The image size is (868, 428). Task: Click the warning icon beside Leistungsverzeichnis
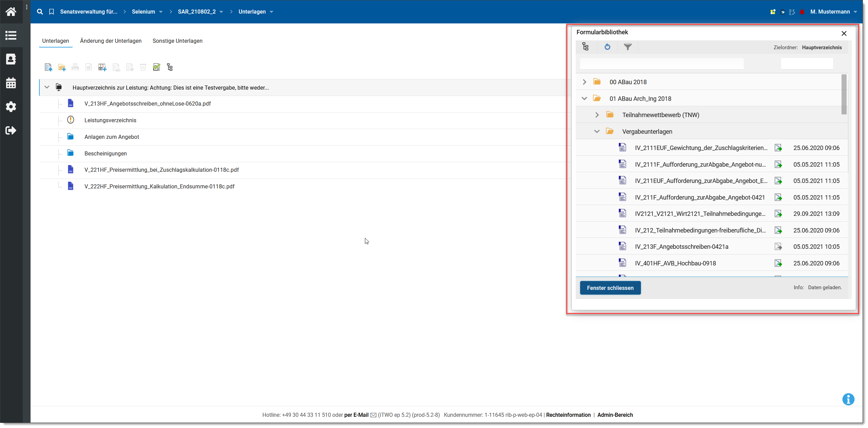coord(71,120)
